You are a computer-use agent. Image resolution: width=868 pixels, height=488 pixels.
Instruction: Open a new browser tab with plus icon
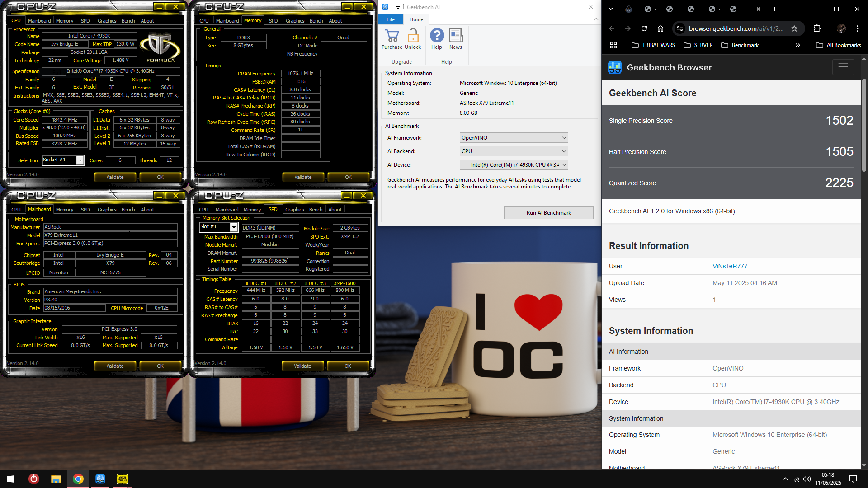pyautogui.click(x=775, y=9)
